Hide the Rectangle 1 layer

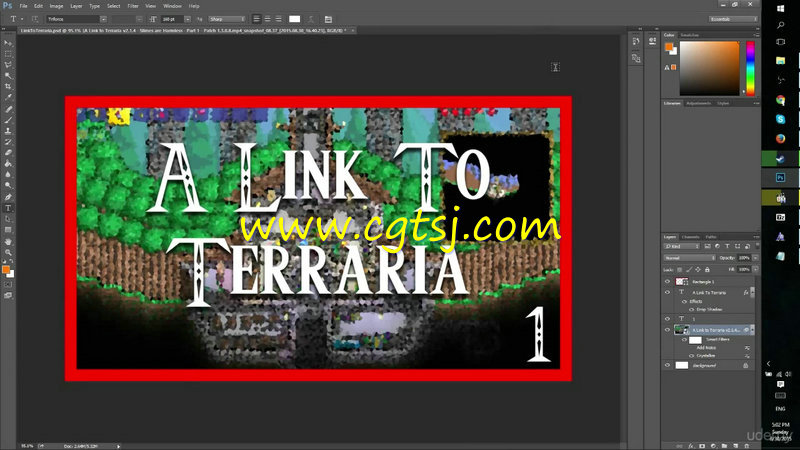point(667,282)
